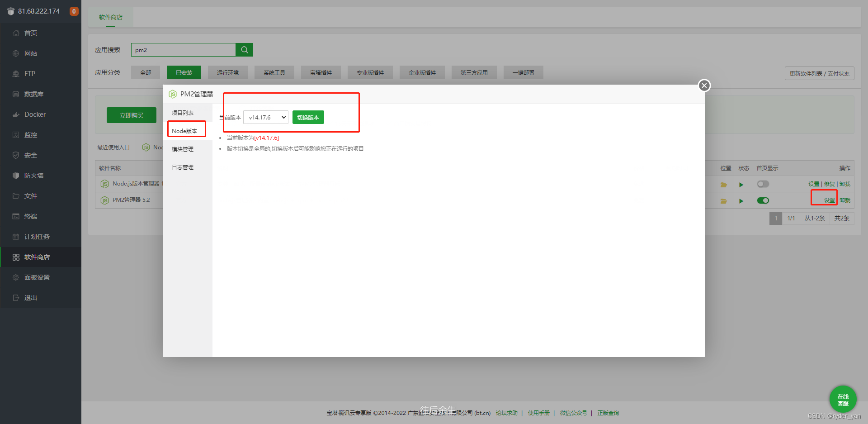
Task: Open the Node version dropdown v14.17.6
Action: pyautogui.click(x=266, y=117)
